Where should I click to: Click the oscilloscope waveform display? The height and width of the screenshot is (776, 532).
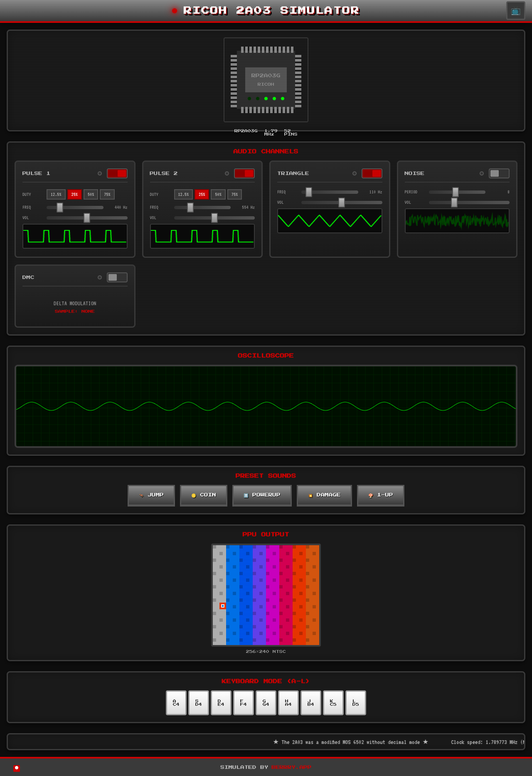(x=266, y=406)
